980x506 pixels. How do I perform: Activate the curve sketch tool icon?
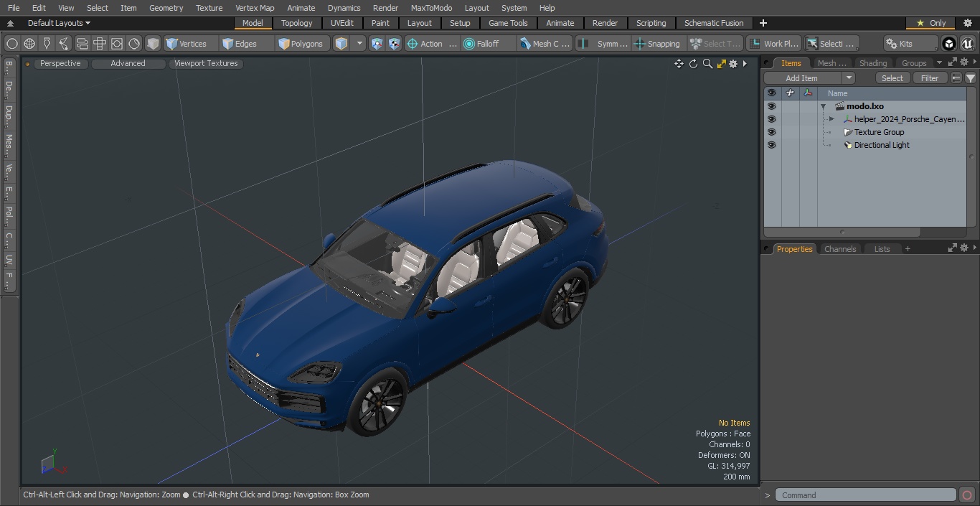click(x=64, y=44)
